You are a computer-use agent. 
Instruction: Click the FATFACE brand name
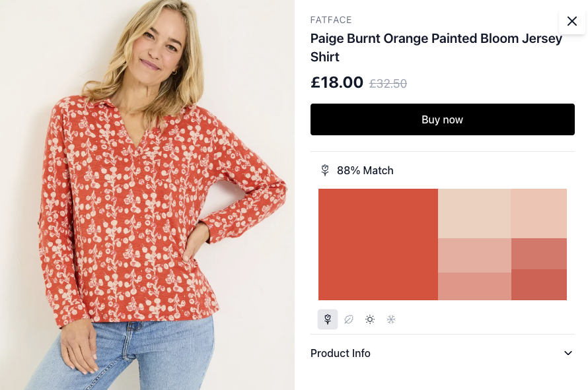click(x=331, y=20)
